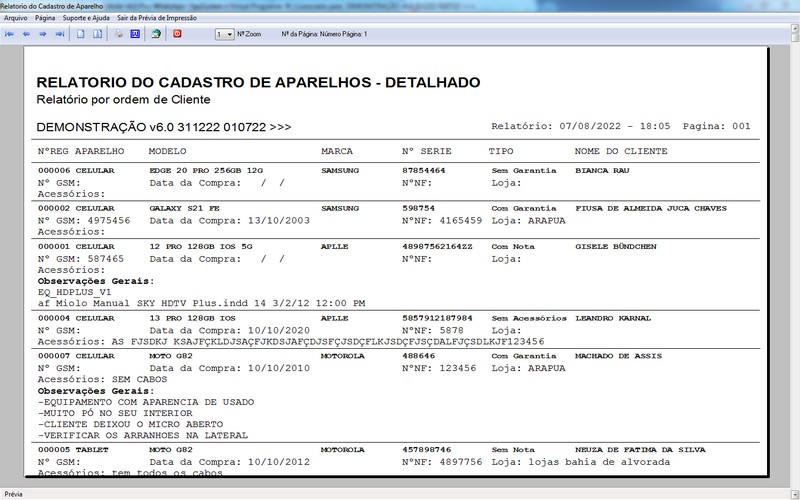Click Data da Compra: 10/10/2020
Viewport: 800px width, 500px height.
click(x=230, y=330)
